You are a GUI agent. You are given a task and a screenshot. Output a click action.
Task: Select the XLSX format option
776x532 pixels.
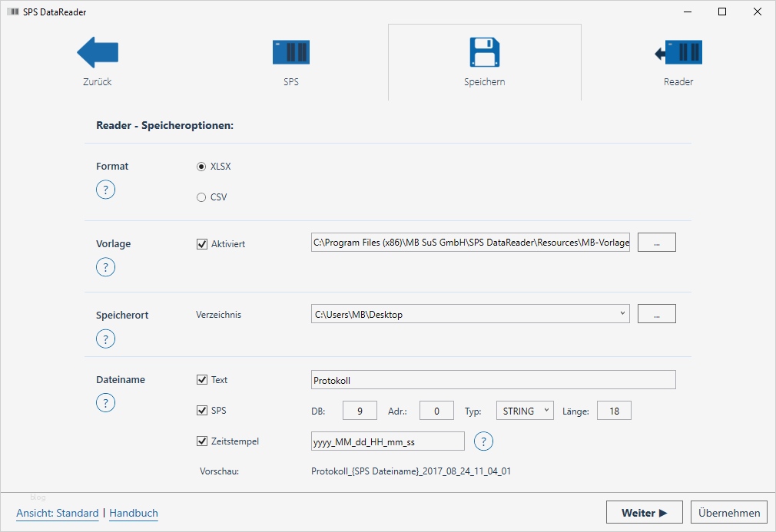point(202,167)
